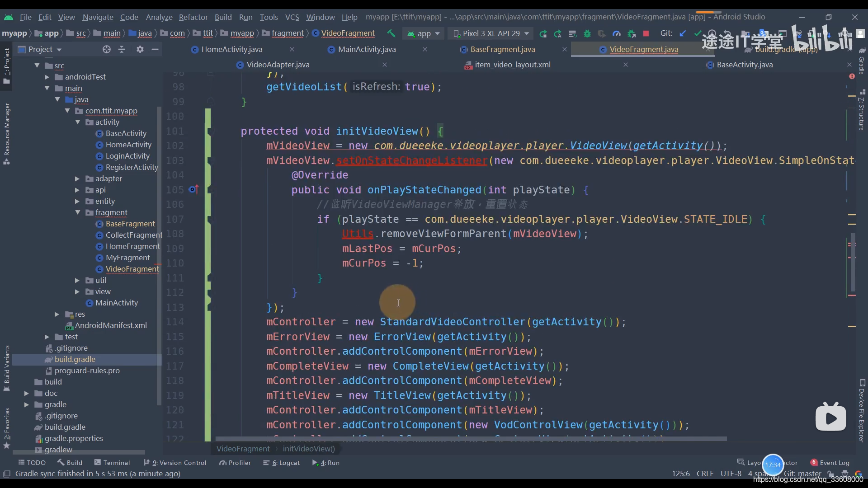
Task: Hide the Project panel with minus icon
Action: point(155,49)
